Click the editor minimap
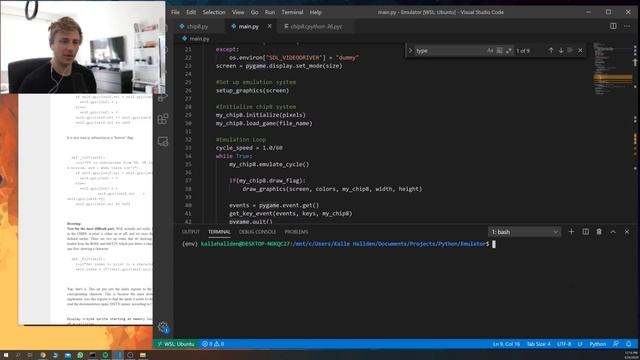640x360 pixels. pyautogui.click(x=612, y=69)
